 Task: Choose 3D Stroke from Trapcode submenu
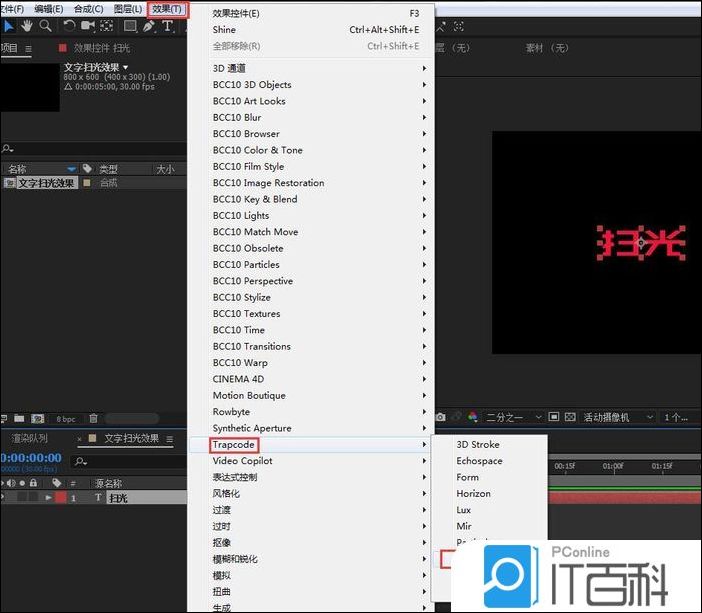point(478,445)
